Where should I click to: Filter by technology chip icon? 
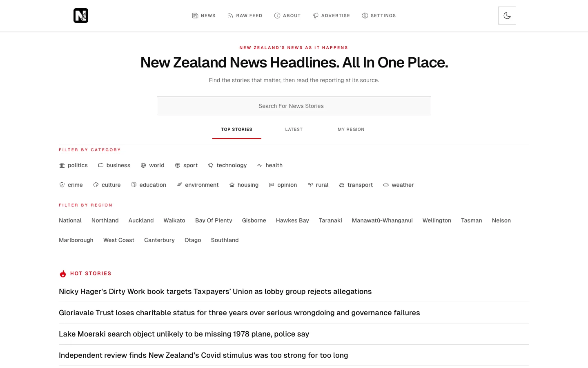(211, 165)
